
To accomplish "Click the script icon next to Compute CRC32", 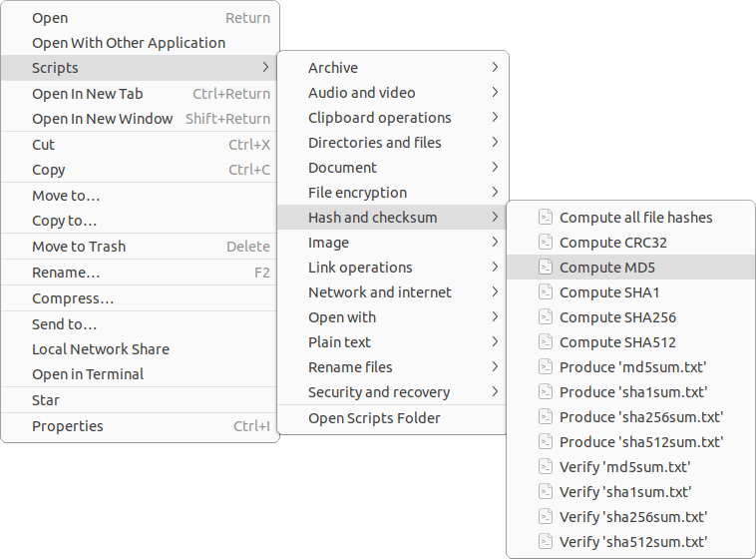I will click(546, 243).
